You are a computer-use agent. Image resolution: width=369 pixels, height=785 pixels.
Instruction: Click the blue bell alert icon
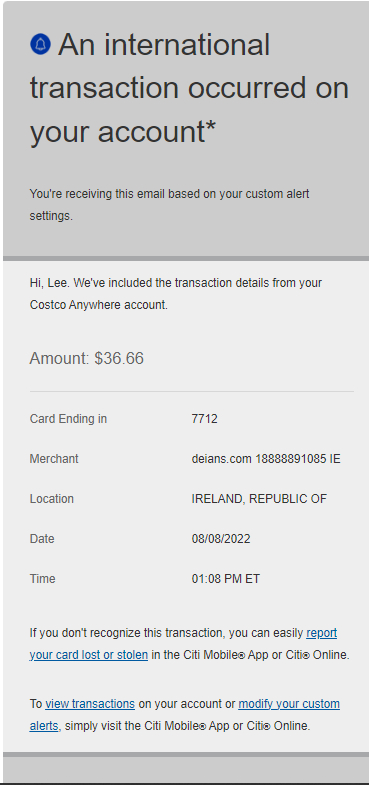(x=40, y=44)
